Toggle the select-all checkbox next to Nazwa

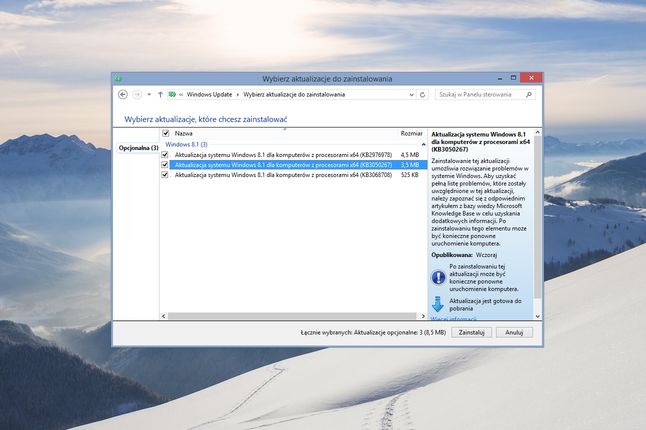166,133
